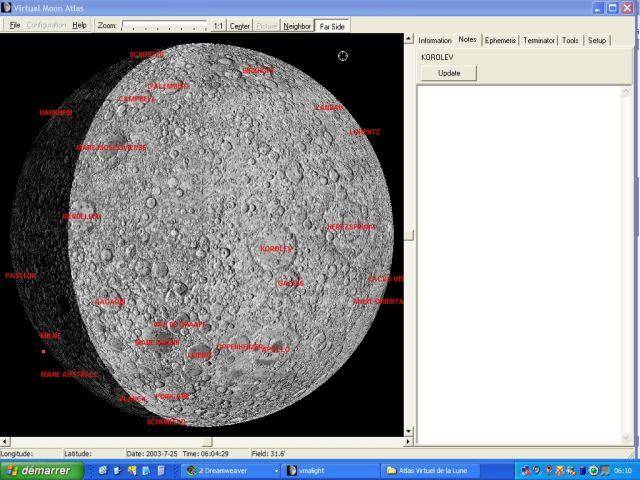Viewport: 640px width, 480px height.
Task: Click the Update button in Notes
Action: [x=449, y=73]
